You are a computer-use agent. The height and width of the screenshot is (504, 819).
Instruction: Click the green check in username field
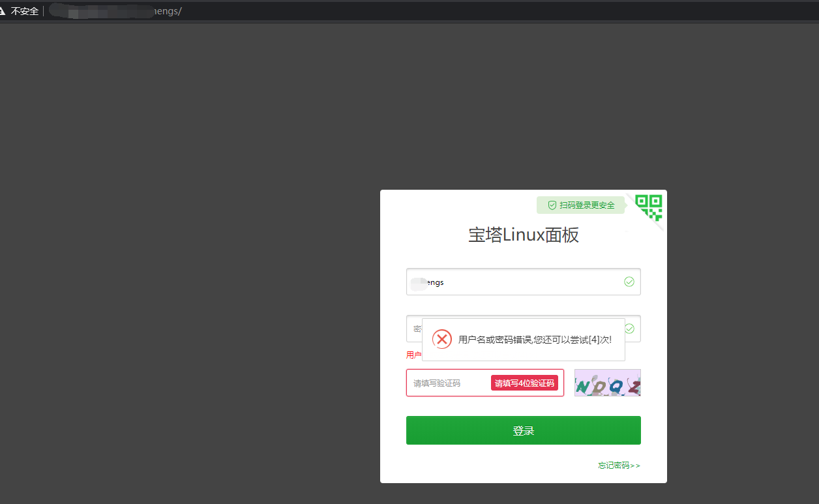point(629,282)
